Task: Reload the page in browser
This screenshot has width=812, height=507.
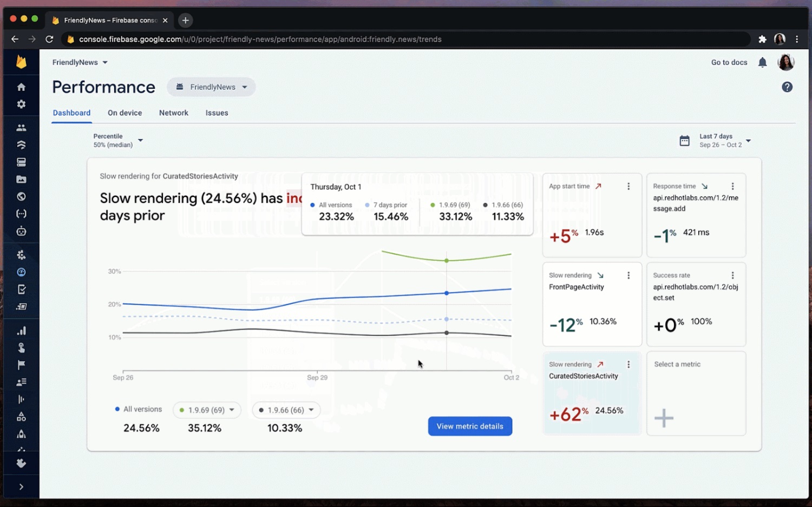Action: pyautogui.click(x=49, y=39)
